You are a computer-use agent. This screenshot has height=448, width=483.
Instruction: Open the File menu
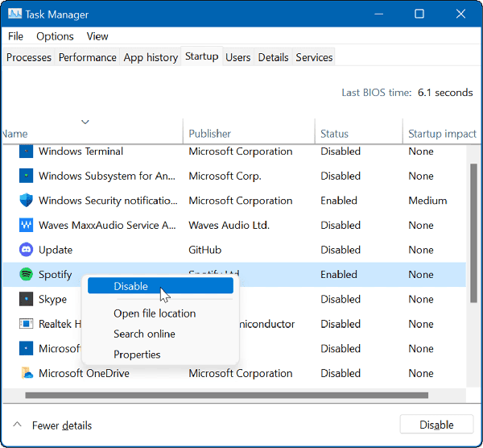click(16, 36)
